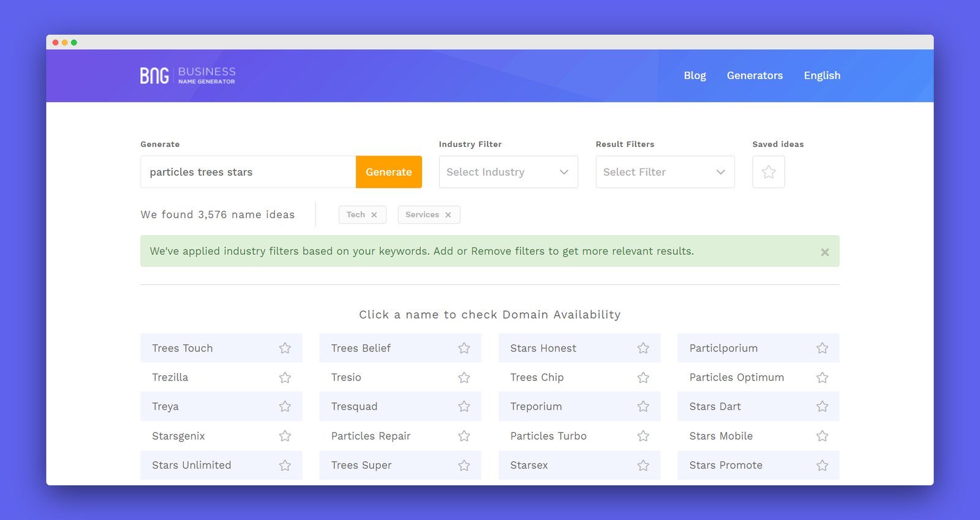Save Treya to favorites
Viewport: 980px width, 520px height.
pyautogui.click(x=285, y=406)
